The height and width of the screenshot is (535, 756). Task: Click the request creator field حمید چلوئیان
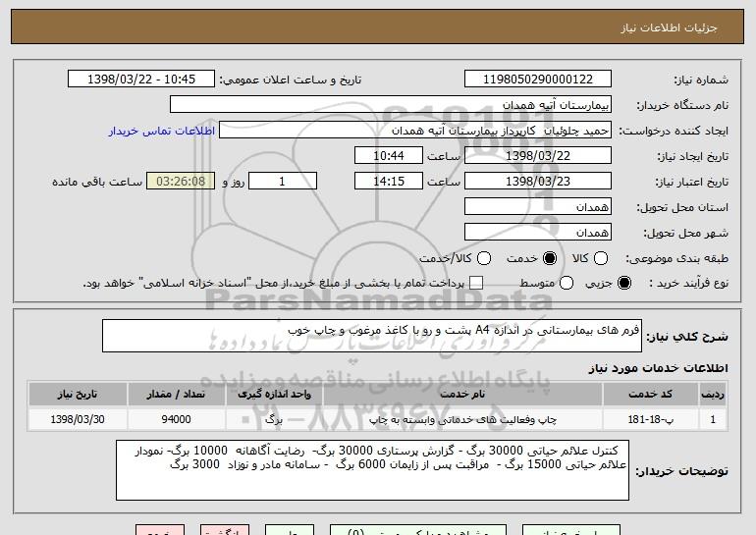point(415,131)
